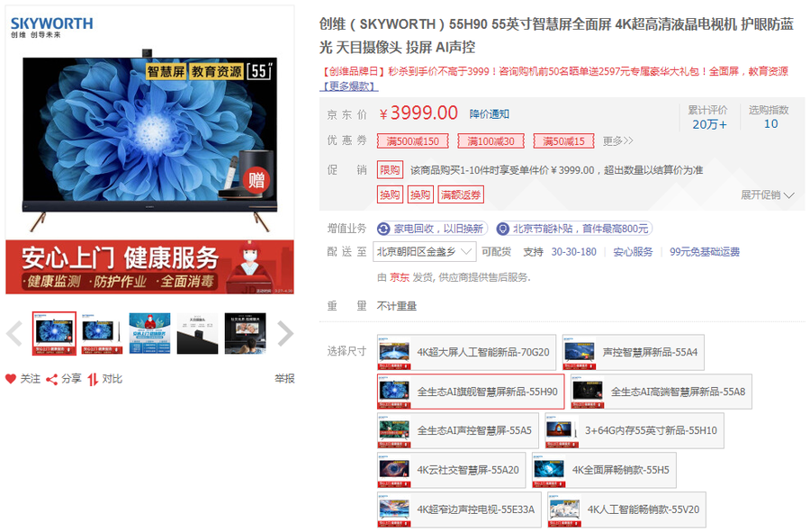This screenshot has width=810, height=532.
Task: Click the 分享 share icon
Action: 52,379
